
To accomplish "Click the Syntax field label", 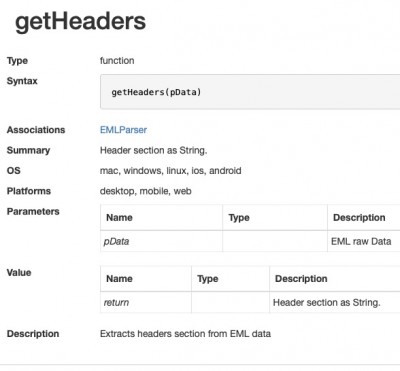I will click(x=22, y=81).
